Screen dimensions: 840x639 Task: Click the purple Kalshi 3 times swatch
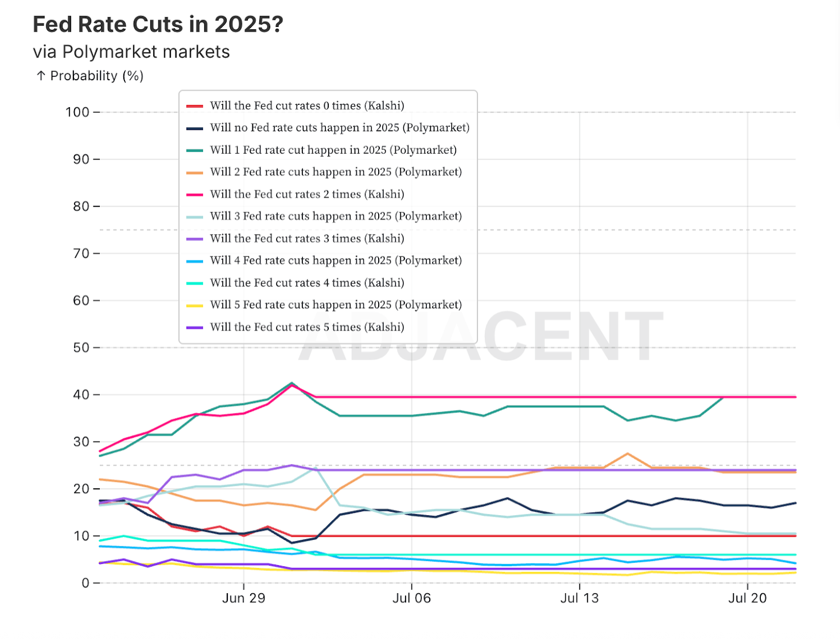(195, 239)
